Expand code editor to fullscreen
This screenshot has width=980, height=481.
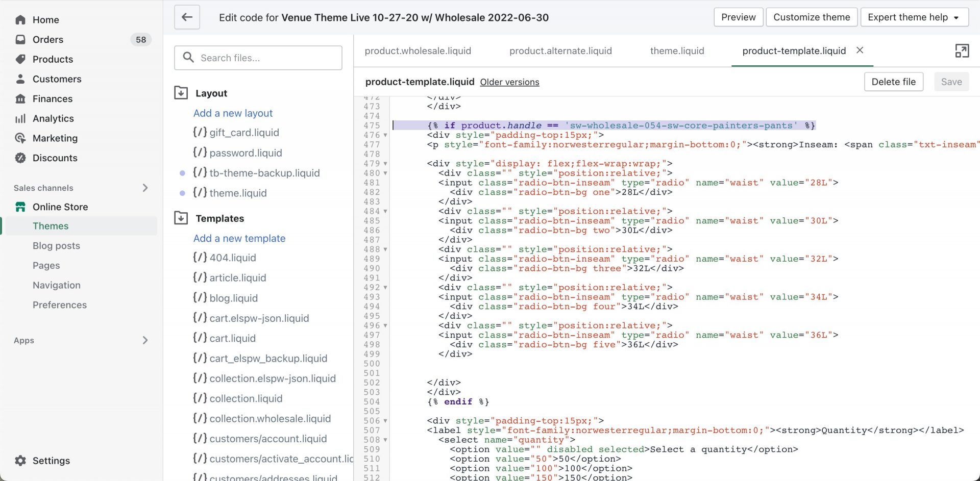coord(962,50)
